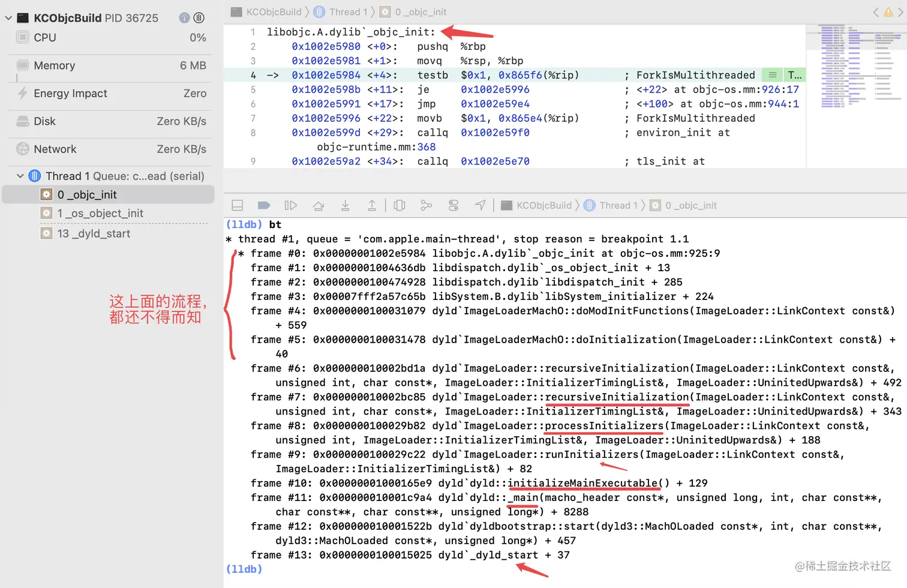The height and width of the screenshot is (588, 907).
Task: Open 0 _objc_init in the editor jump bar
Action: pos(413,12)
